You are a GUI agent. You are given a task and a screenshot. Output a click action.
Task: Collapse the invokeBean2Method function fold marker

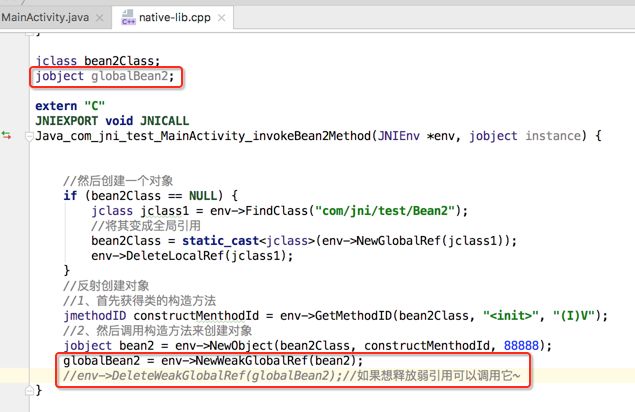coord(29,137)
